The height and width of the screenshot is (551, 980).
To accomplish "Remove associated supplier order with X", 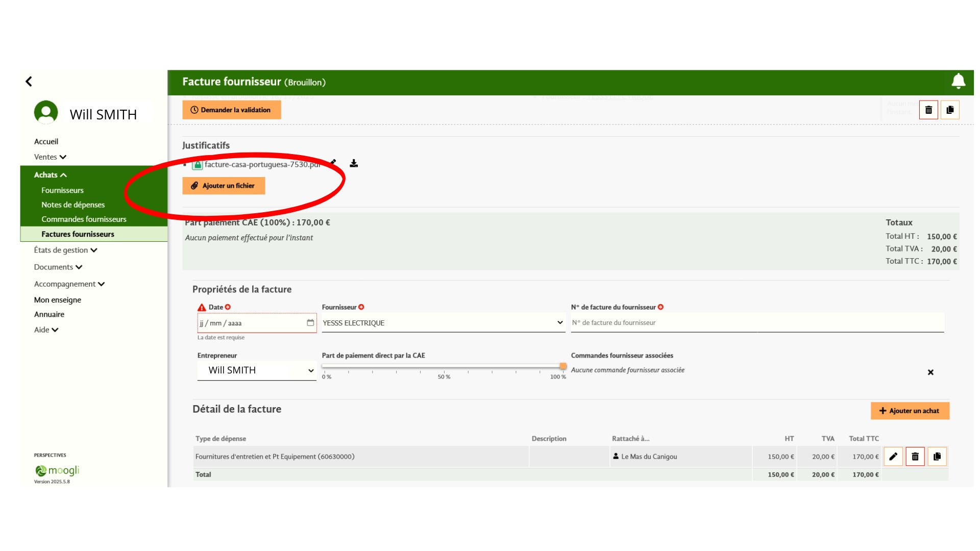I will (930, 372).
